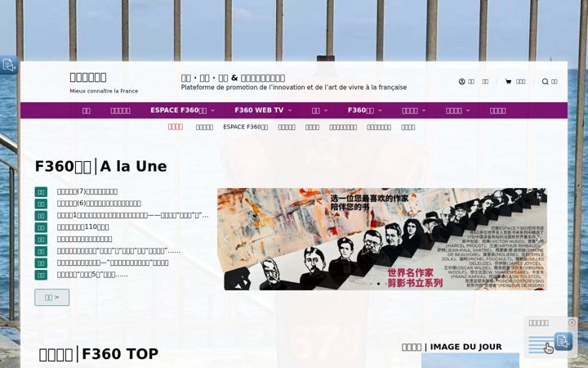
Task: Click the writers staircase banner image
Action: click(381, 239)
